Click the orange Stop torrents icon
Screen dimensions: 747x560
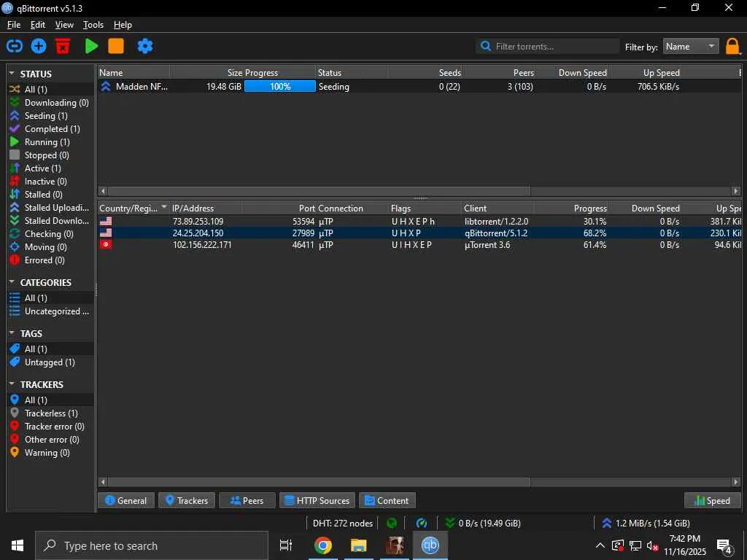coord(116,46)
